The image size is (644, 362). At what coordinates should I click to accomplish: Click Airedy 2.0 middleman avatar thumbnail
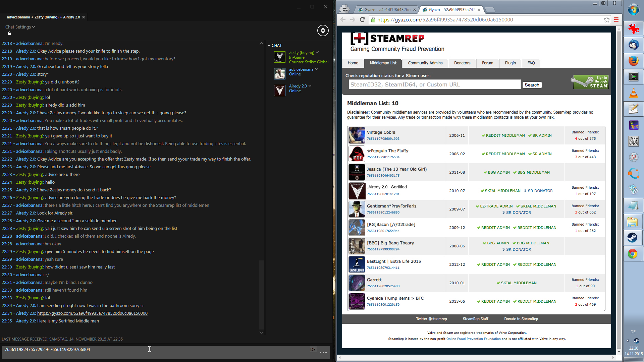357,191
